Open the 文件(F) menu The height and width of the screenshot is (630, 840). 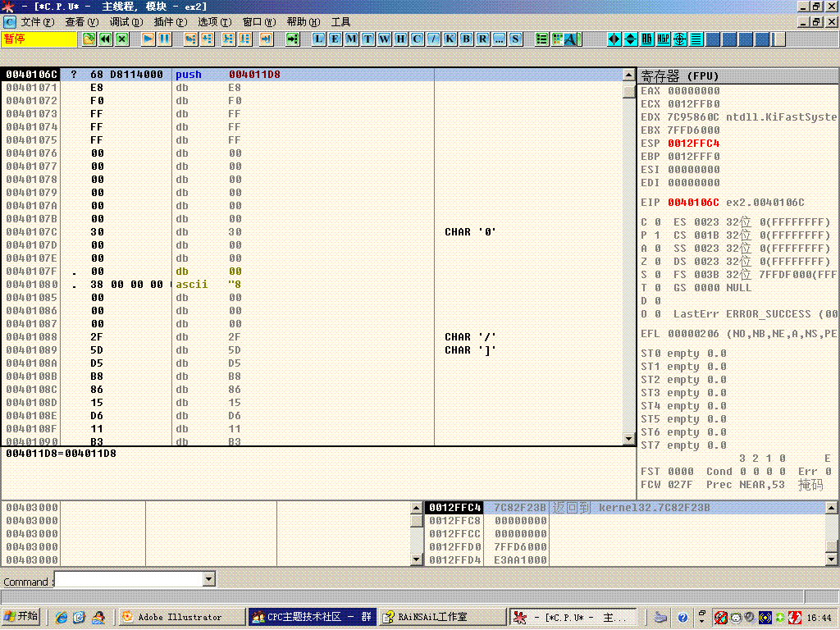(x=38, y=22)
